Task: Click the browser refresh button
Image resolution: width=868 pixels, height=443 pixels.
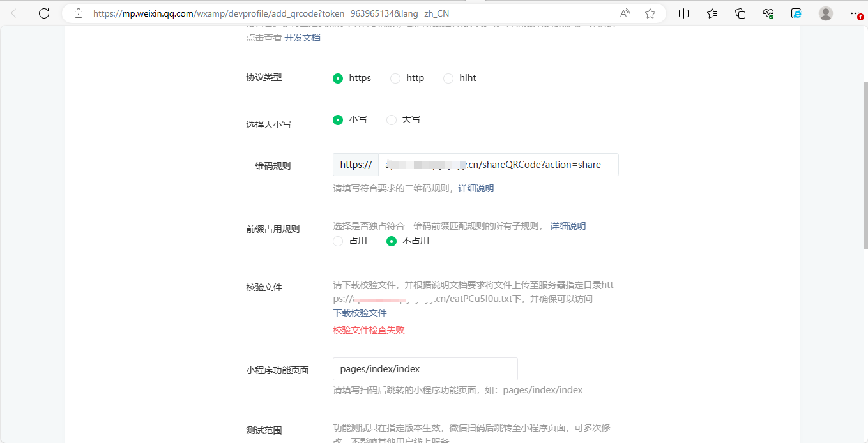Action: coord(44,13)
